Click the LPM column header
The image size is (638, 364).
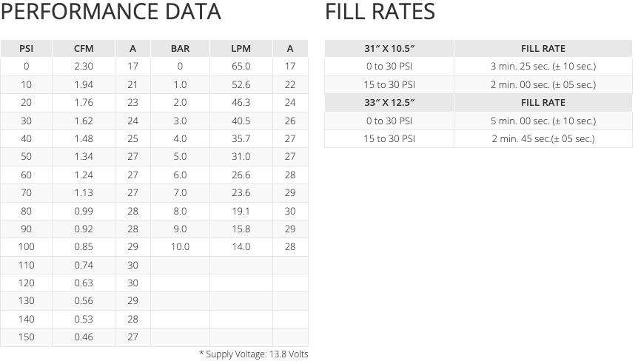tap(241, 49)
